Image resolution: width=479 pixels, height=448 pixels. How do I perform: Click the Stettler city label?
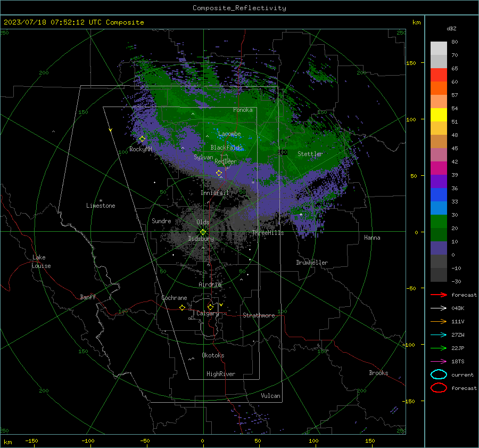point(310,154)
